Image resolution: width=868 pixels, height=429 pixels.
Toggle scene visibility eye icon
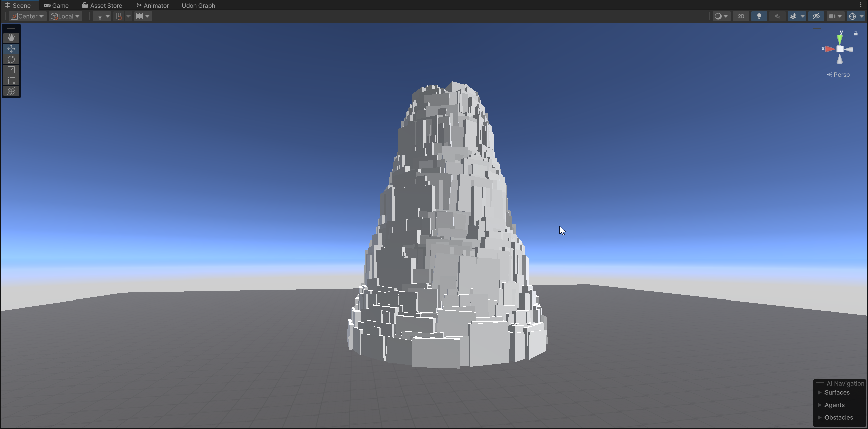click(816, 16)
